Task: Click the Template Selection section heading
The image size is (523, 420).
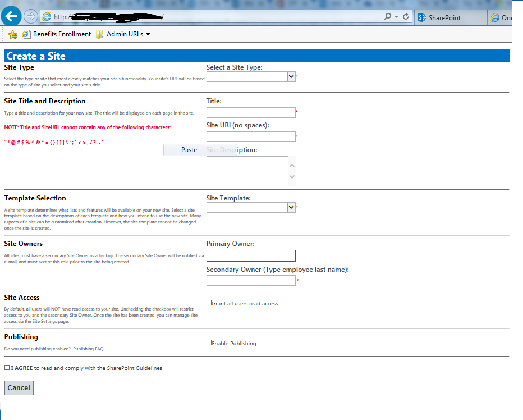Action: (x=35, y=198)
